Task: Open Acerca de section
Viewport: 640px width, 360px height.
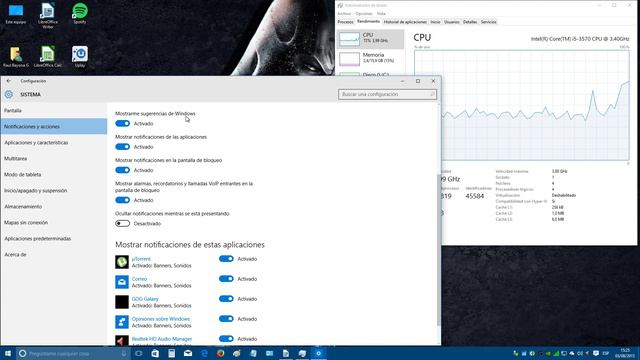Action: [x=54, y=254]
